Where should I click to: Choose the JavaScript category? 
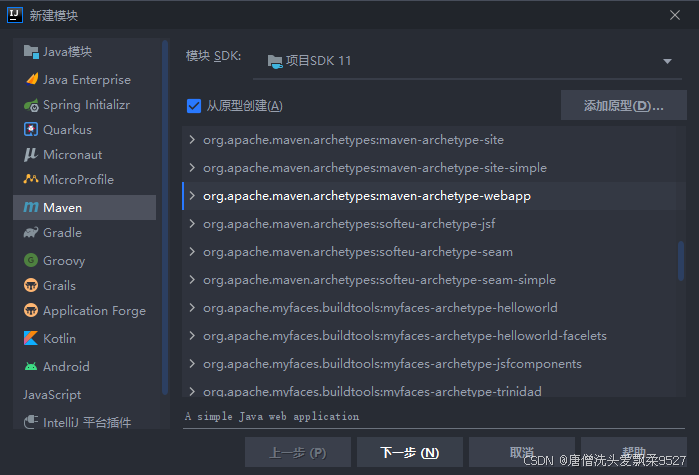coord(85,394)
